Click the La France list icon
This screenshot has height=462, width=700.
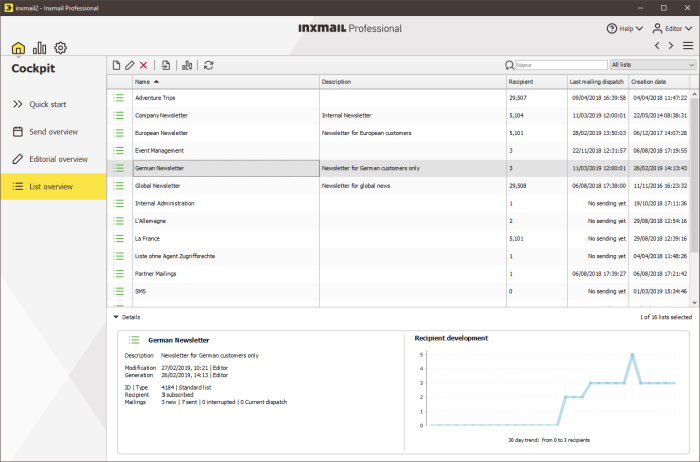click(118, 238)
